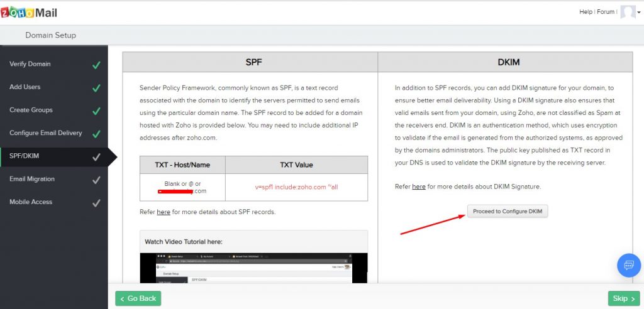This screenshot has width=644, height=309.
Task: Open the Verify Domain step
Action: 54,64
